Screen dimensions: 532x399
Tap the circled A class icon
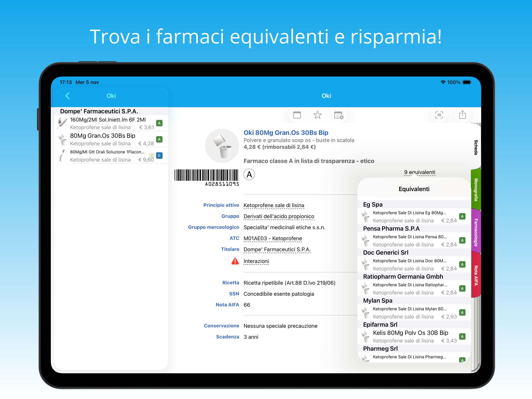click(x=249, y=175)
